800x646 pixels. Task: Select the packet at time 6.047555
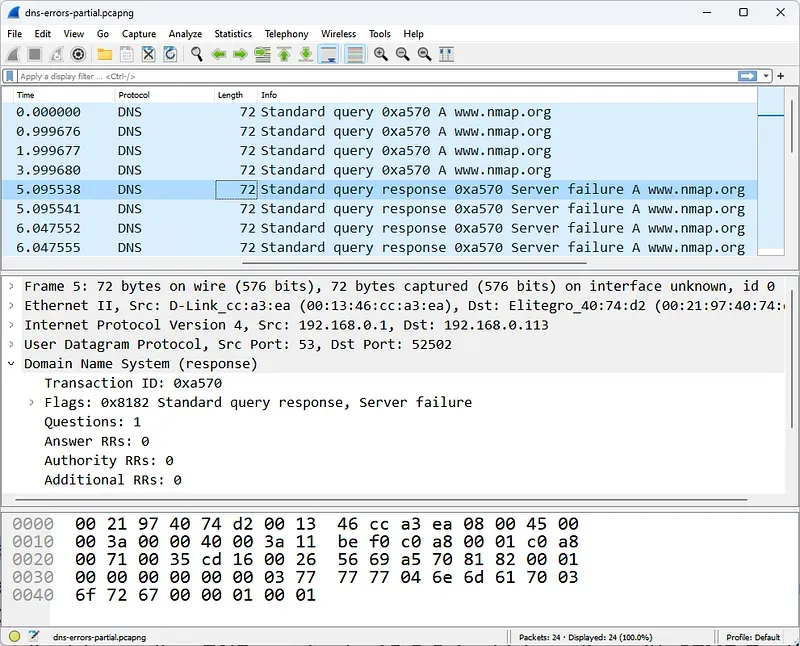[380, 247]
